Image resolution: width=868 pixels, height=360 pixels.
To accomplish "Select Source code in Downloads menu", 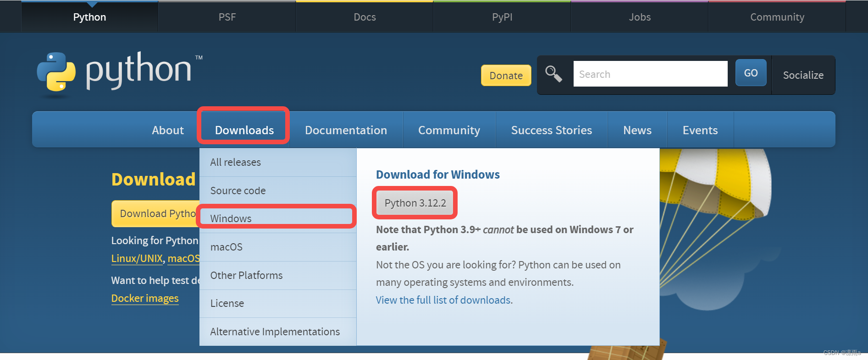I will point(278,191).
